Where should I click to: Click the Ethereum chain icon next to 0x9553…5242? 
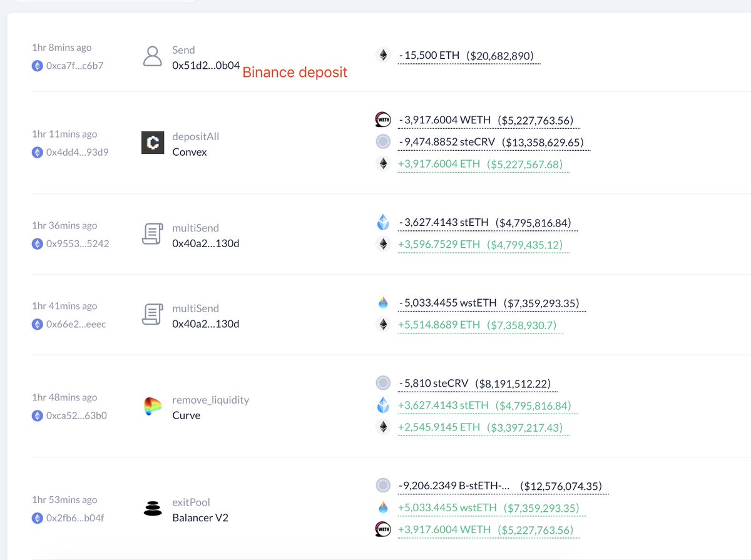(38, 243)
